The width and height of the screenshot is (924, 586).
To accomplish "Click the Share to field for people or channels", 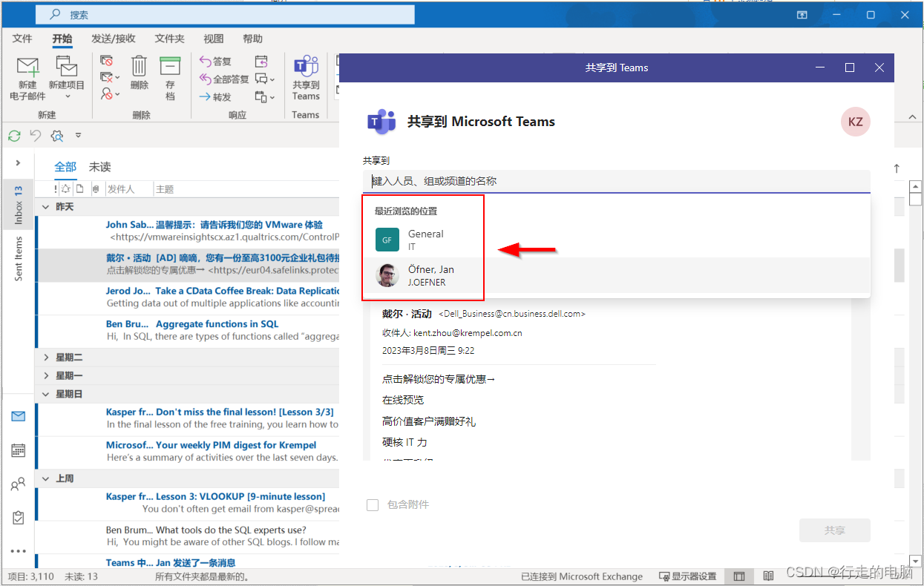I will (x=617, y=181).
